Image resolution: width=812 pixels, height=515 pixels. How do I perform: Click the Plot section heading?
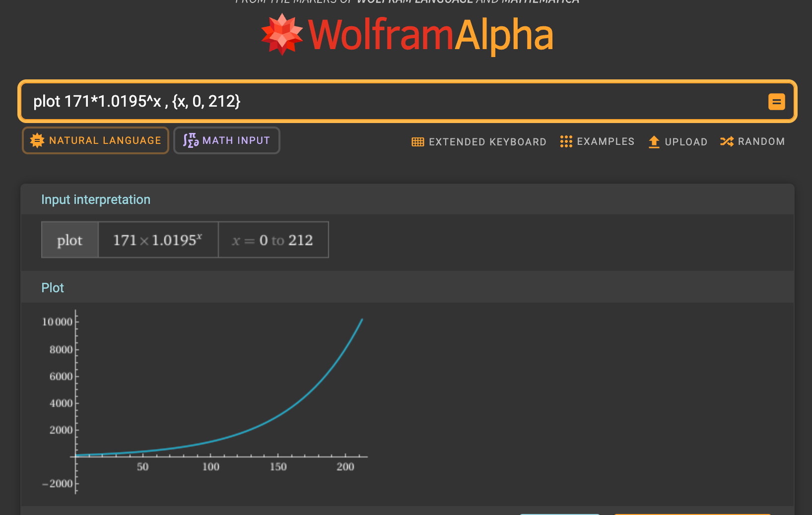tap(53, 288)
